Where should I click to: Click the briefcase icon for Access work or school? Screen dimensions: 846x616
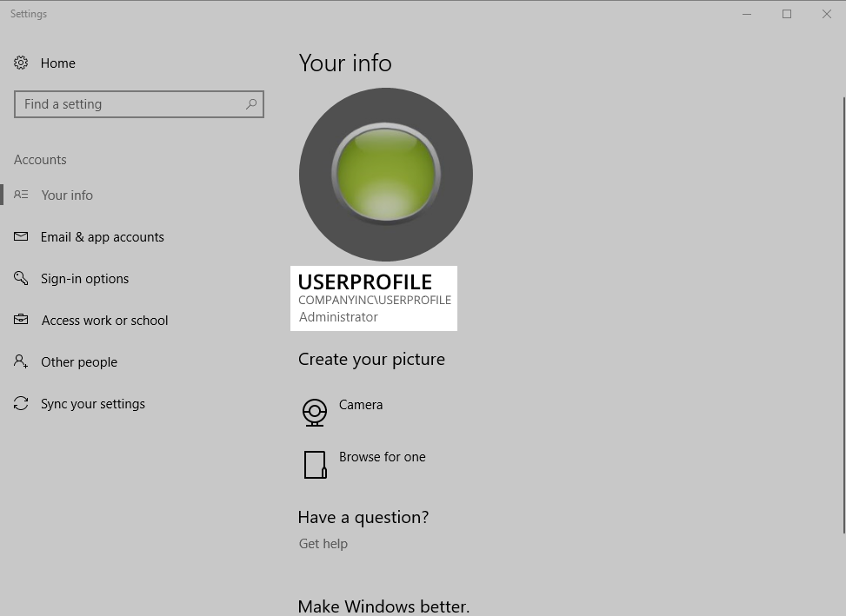[21, 320]
